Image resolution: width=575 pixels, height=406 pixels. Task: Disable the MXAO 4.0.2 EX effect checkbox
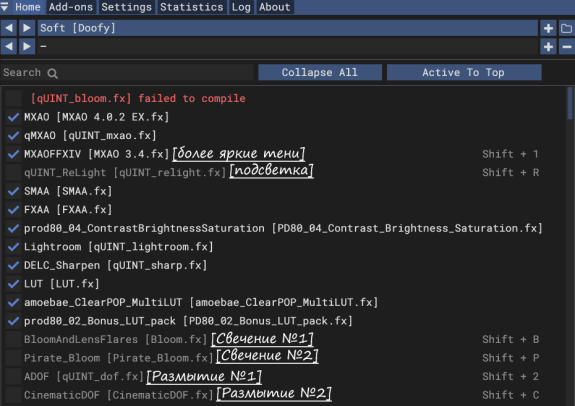coord(14,117)
